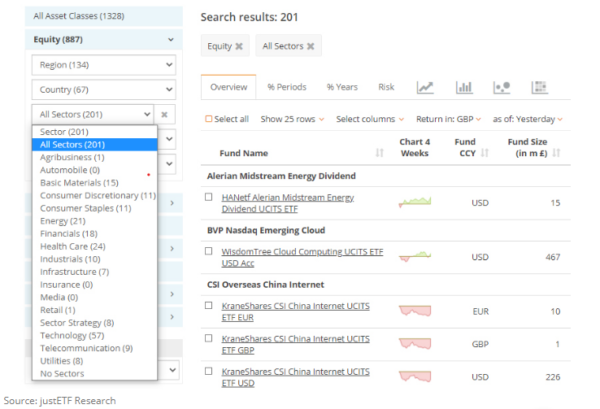Open the heatmap table view icon
Image resolution: width=600 pixels, height=409 pixels.
point(540,87)
